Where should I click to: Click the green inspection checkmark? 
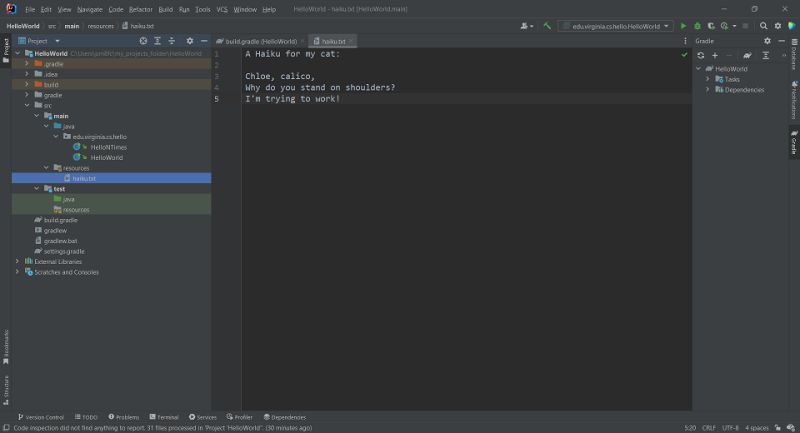pos(684,55)
